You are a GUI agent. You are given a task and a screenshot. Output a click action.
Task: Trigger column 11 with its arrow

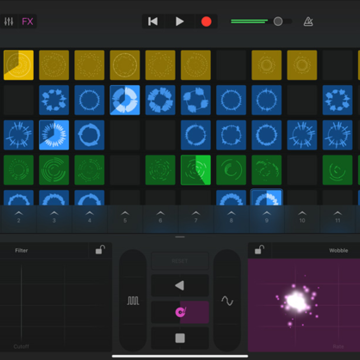coord(338,217)
